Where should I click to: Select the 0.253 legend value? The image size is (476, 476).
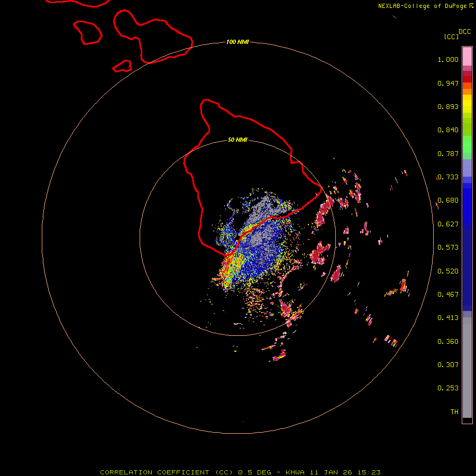(x=448, y=388)
